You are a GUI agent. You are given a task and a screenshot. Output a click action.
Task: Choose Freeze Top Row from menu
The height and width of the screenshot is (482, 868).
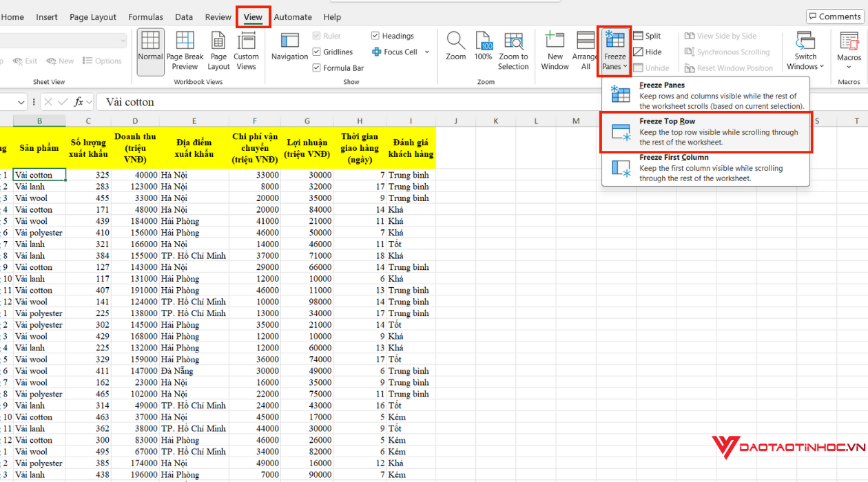[x=705, y=132]
